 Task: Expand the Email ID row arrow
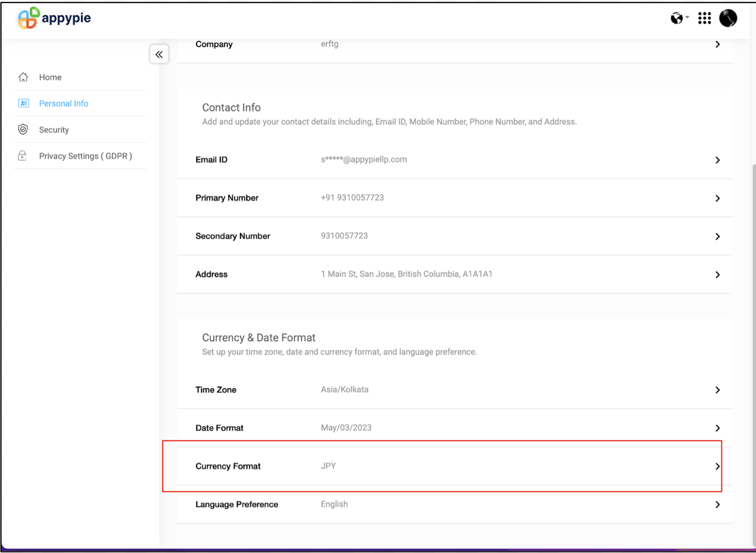[x=717, y=160]
